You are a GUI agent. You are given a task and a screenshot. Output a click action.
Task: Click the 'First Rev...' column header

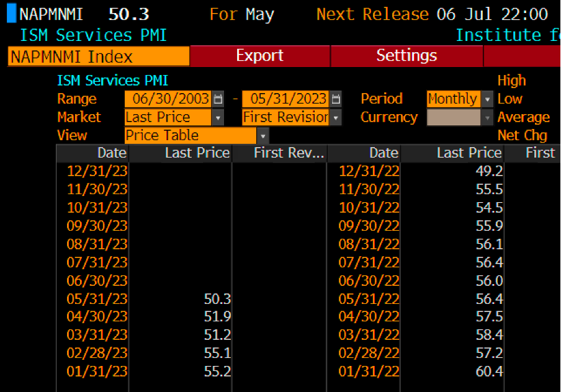[x=279, y=153]
